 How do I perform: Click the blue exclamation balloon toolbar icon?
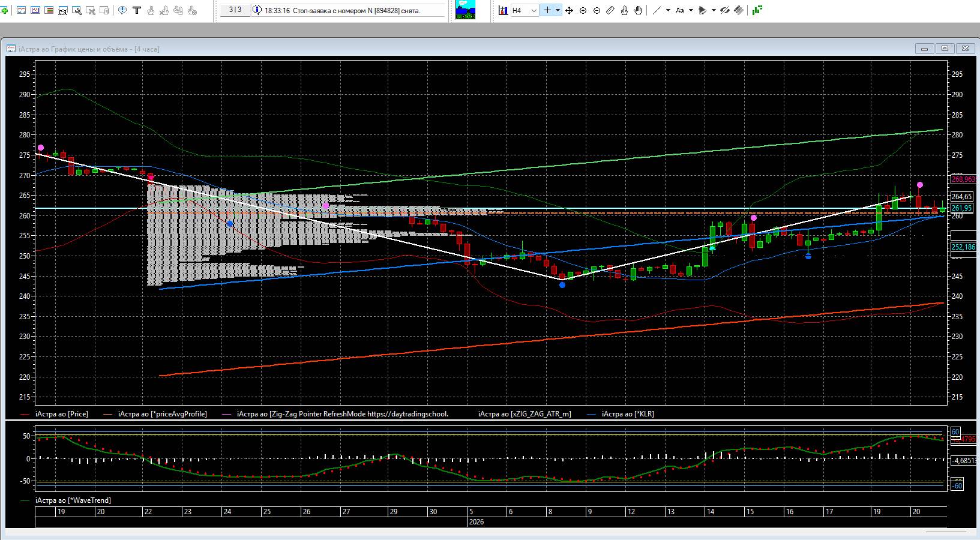click(x=122, y=10)
